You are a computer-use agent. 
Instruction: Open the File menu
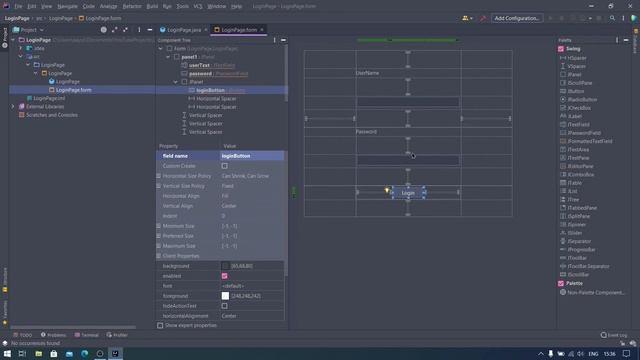[x=18, y=6]
